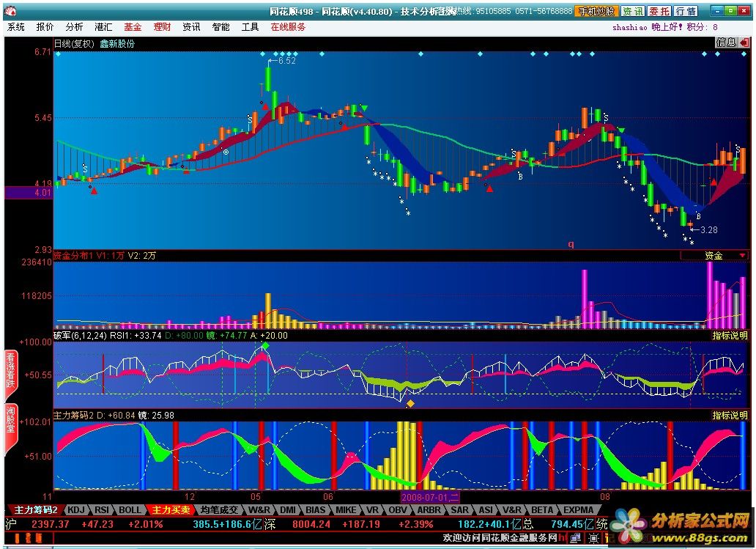The image size is (756, 549).
Task: Click the 日线(复权) period label
Action: 74,43
